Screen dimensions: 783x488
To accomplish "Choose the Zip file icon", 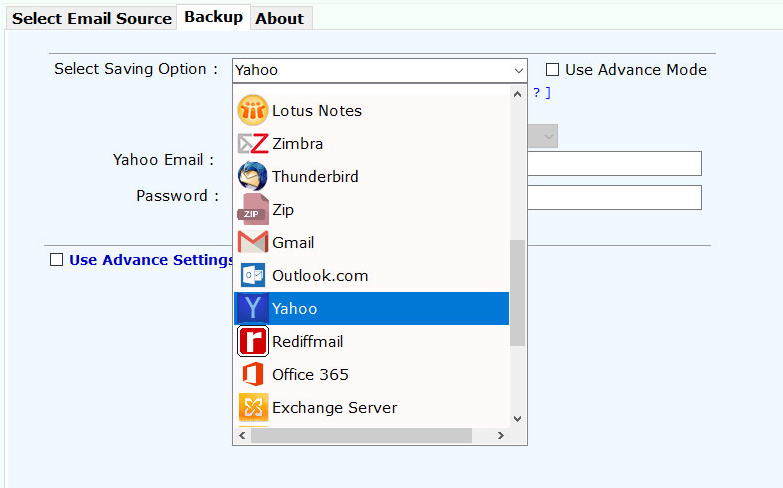I will 253,210.
